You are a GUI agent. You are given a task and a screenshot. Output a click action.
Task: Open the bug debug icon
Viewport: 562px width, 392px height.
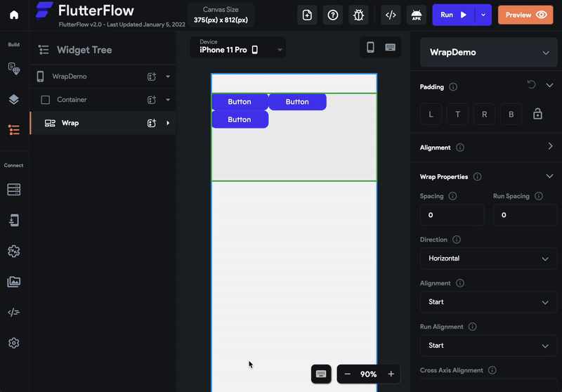click(358, 15)
